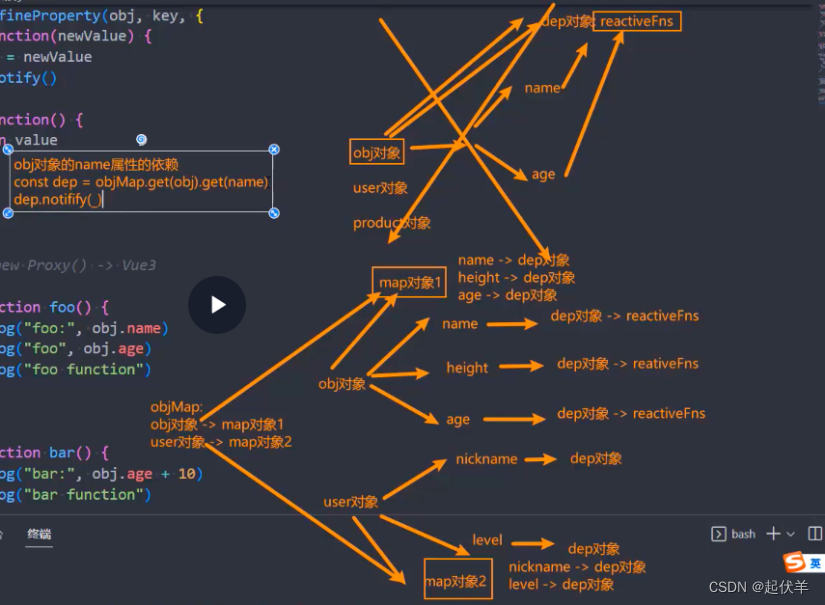Click the code line 'og("bar function")'
The image size is (825, 605).
point(75,495)
